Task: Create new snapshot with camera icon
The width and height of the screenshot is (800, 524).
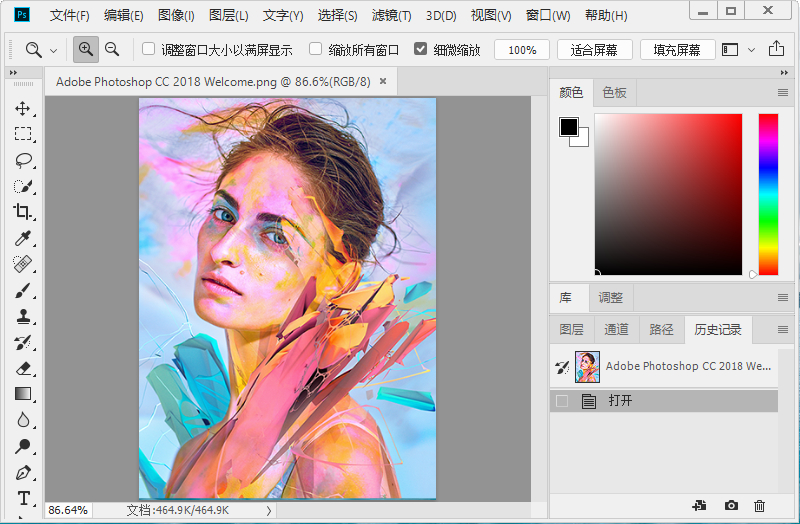Action: click(x=731, y=507)
